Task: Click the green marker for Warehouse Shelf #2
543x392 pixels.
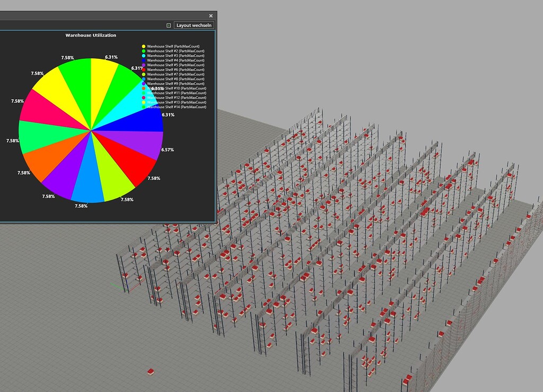Action: (x=143, y=51)
